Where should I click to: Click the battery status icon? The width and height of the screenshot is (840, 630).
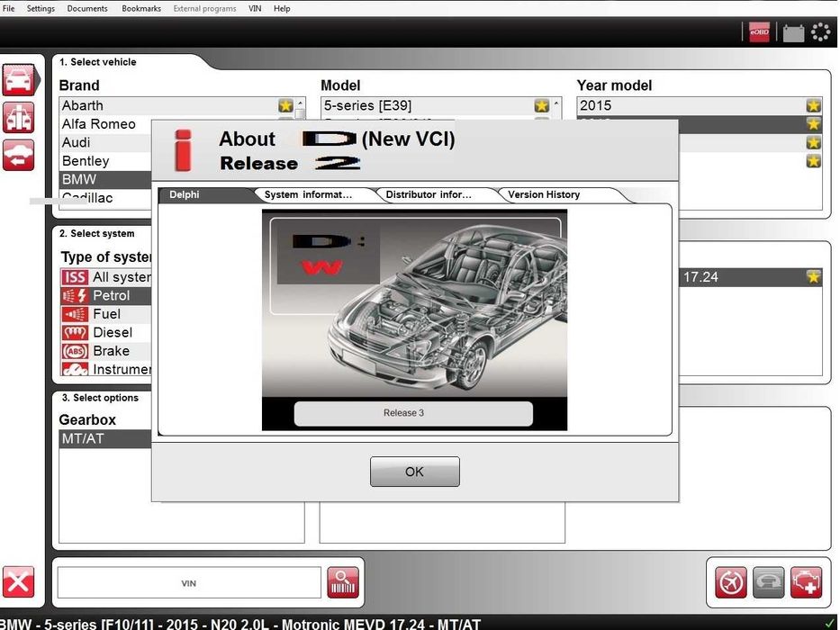[793, 32]
